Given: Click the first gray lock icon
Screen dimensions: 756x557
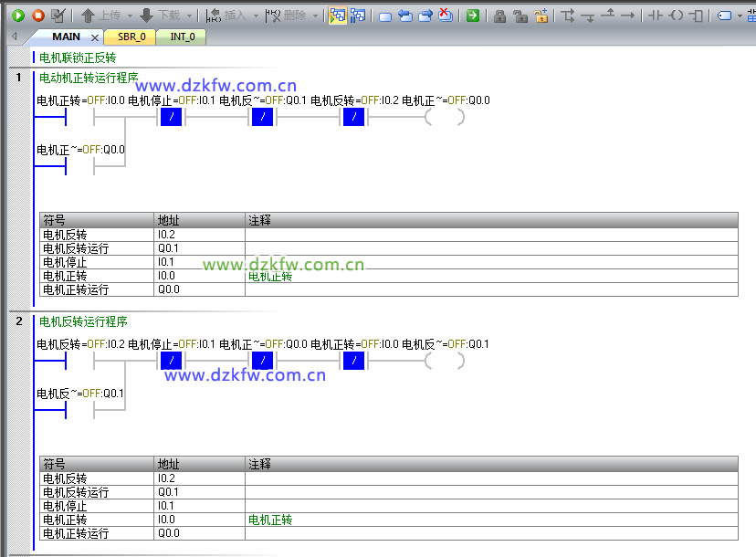Looking at the screenshot, I should click(x=499, y=16).
